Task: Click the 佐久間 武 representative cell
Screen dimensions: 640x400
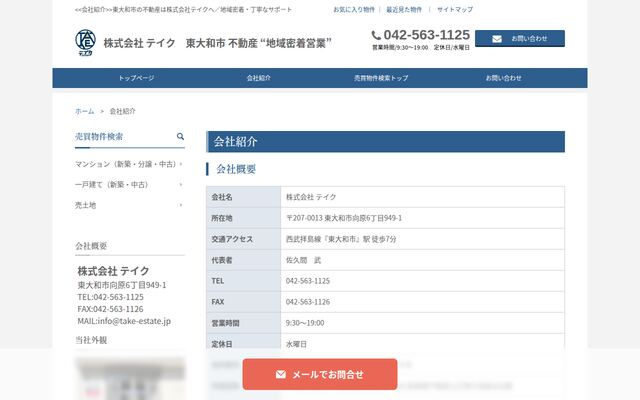Action: click(422, 260)
